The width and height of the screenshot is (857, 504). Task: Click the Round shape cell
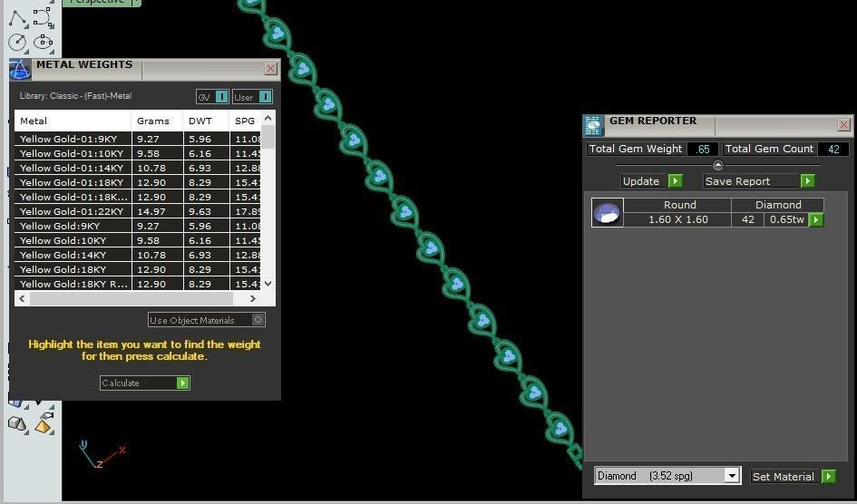(x=677, y=205)
